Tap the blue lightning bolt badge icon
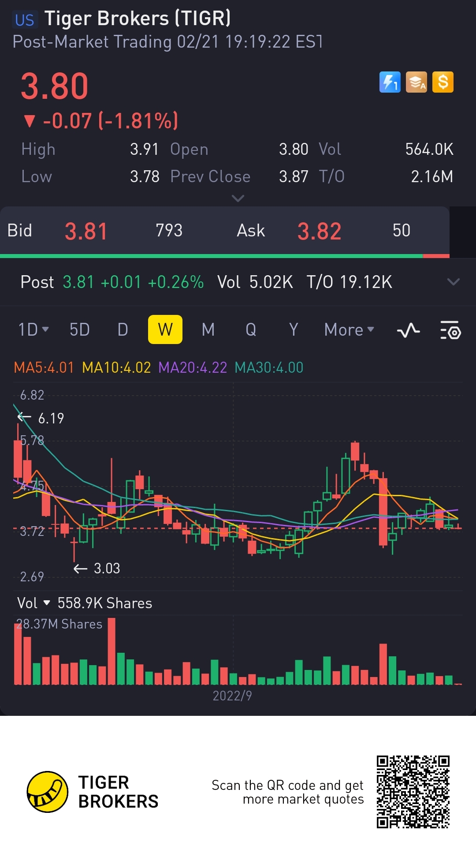 tap(390, 82)
